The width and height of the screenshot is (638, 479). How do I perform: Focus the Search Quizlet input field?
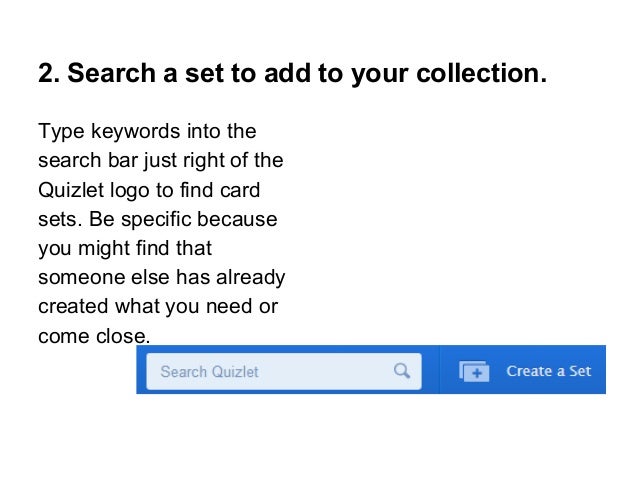(x=284, y=371)
